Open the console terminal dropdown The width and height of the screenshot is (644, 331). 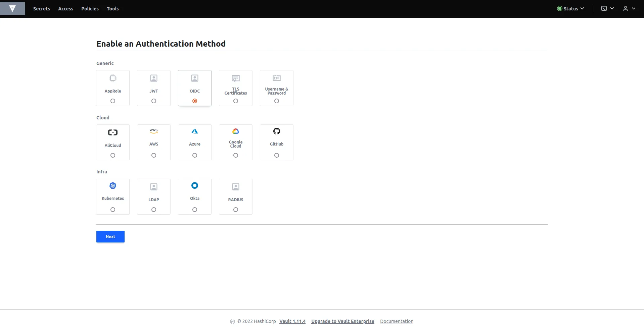(607, 8)
